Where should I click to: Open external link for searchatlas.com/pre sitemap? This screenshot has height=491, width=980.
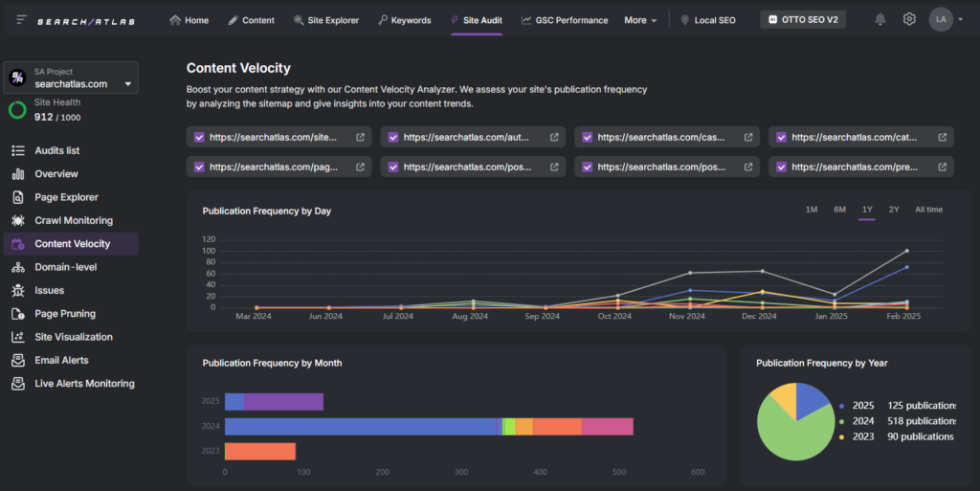942,167
